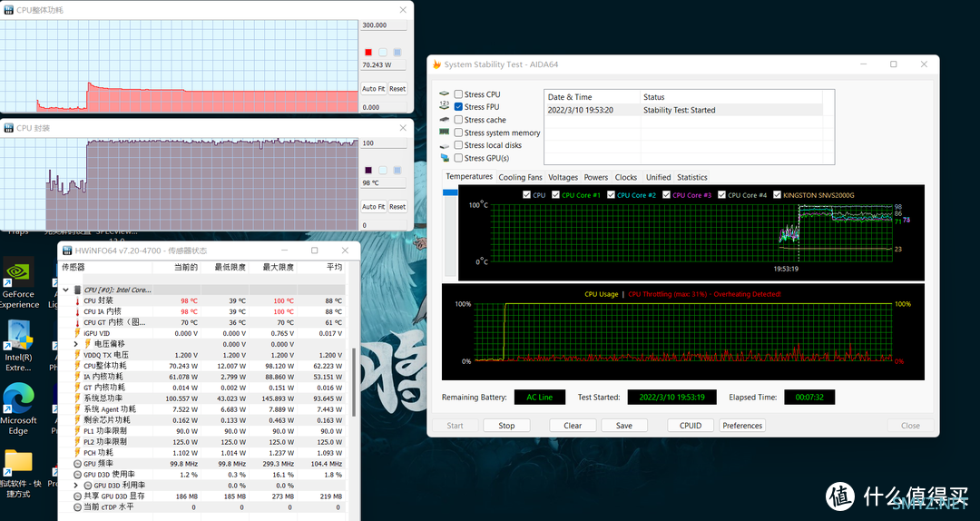Open Microsoft Edge desktop shortcut
This screenshot has height=521, width=980.
tap(18, 408)
